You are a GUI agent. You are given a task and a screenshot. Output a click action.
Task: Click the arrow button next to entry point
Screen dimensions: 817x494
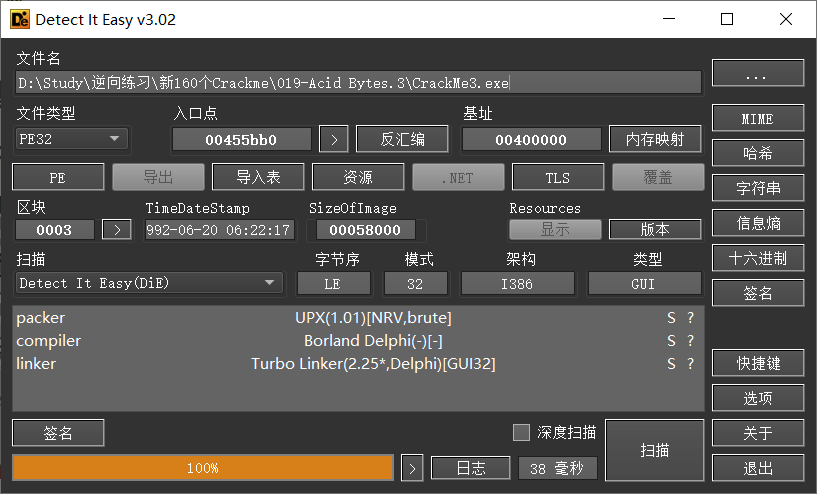point(334,140)
